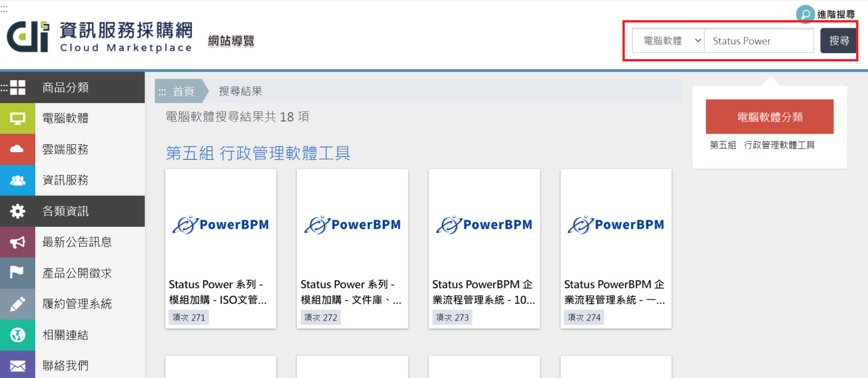
Task: Click the globe icon for 相關連結
Action: 17,335
